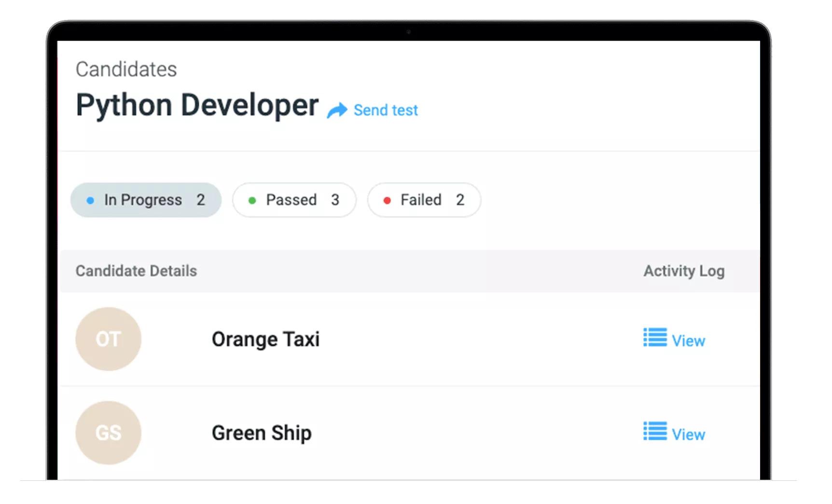Open the Orange Taxi candidate name

[265, 340]
